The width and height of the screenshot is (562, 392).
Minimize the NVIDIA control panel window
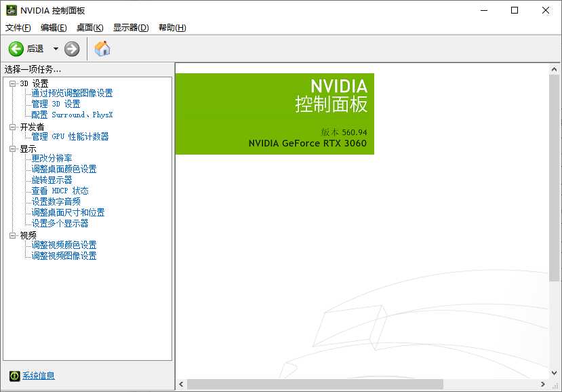[484, 10]
